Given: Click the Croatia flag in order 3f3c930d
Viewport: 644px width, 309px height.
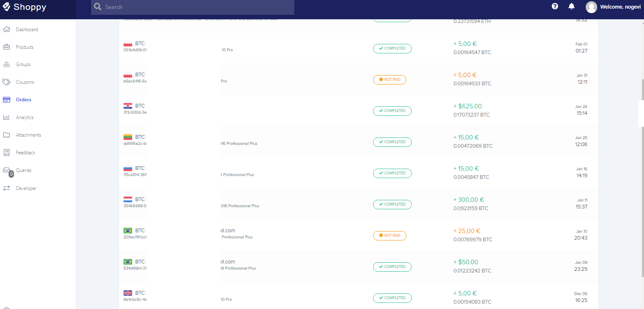Looking at the screenshot, I should (128, 106).
